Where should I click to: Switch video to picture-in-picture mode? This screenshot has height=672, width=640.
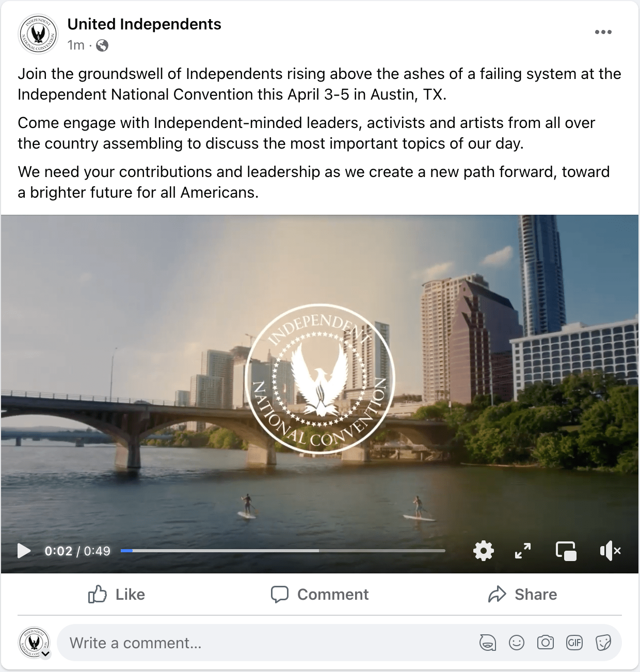tap(566, 551)
